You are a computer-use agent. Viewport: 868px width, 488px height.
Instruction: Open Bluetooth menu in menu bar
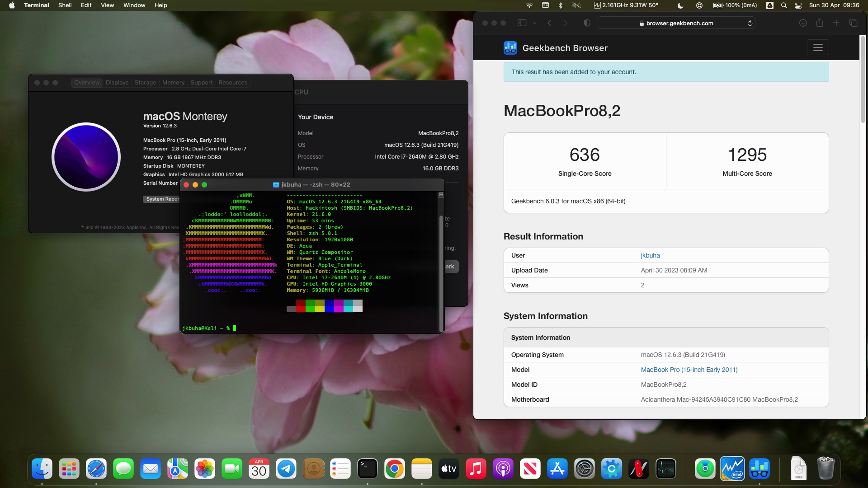coord(561,5)
